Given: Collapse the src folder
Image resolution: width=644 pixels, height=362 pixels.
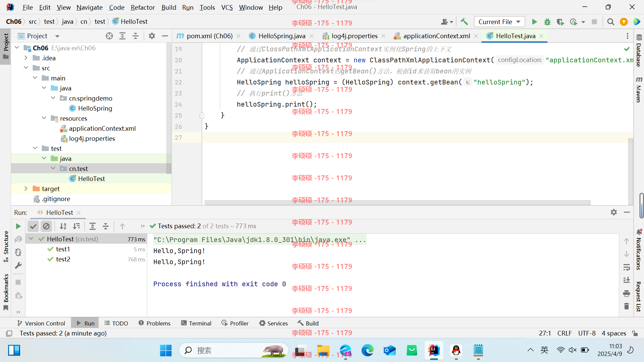Looking at the screenshot, I should pyautogui.click(x=26, y=68).
